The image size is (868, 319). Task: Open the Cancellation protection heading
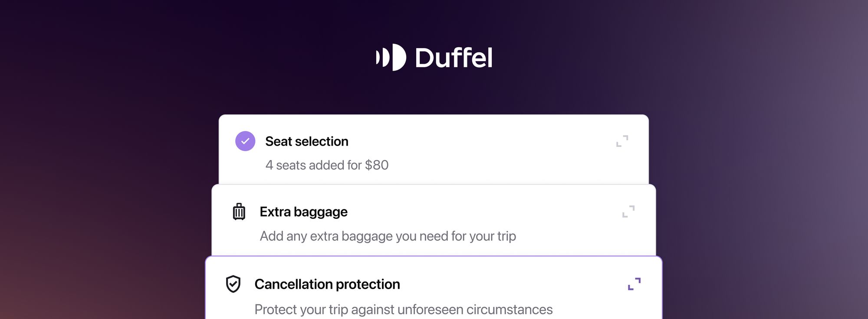pyautogui.click(x=327, y=284)
